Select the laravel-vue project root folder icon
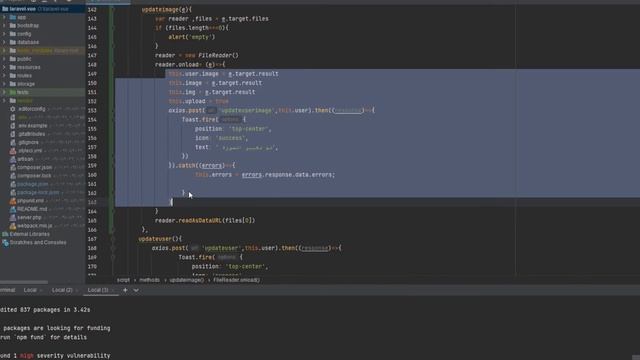The height and width of the screenshot is (360, 640). coord(5,9)
